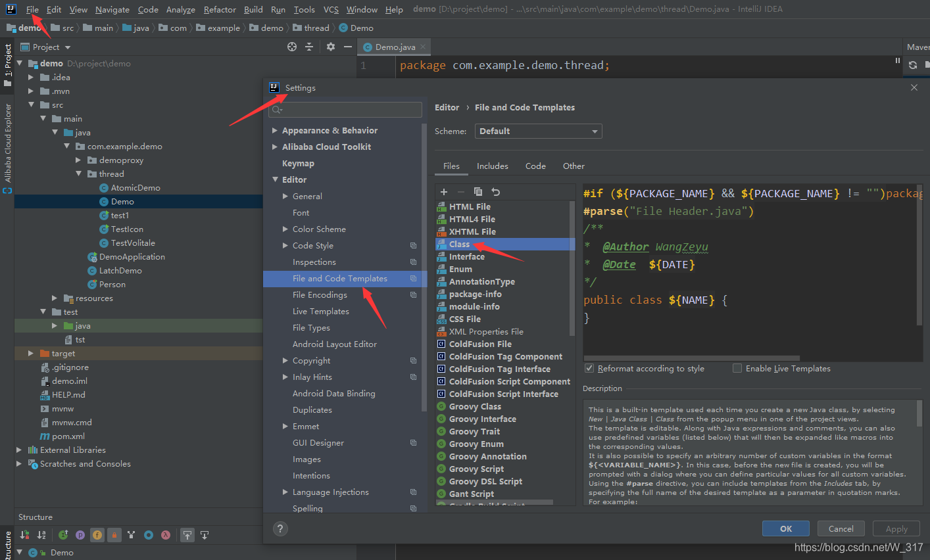Click the template editor horizontal scrollbar

point(692,358)
